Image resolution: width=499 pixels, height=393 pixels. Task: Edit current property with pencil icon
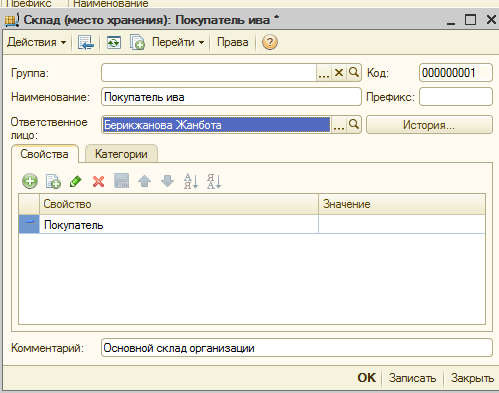click(76, 182)
